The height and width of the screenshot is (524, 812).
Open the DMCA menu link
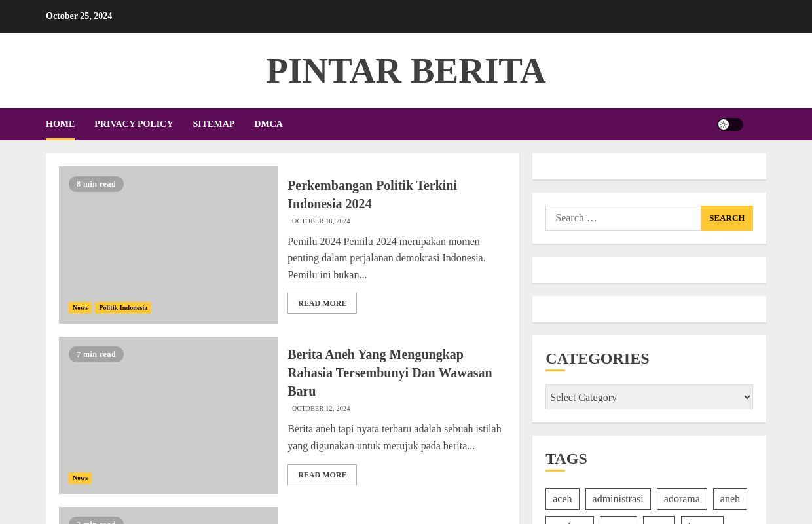click(x=268, y=124)
